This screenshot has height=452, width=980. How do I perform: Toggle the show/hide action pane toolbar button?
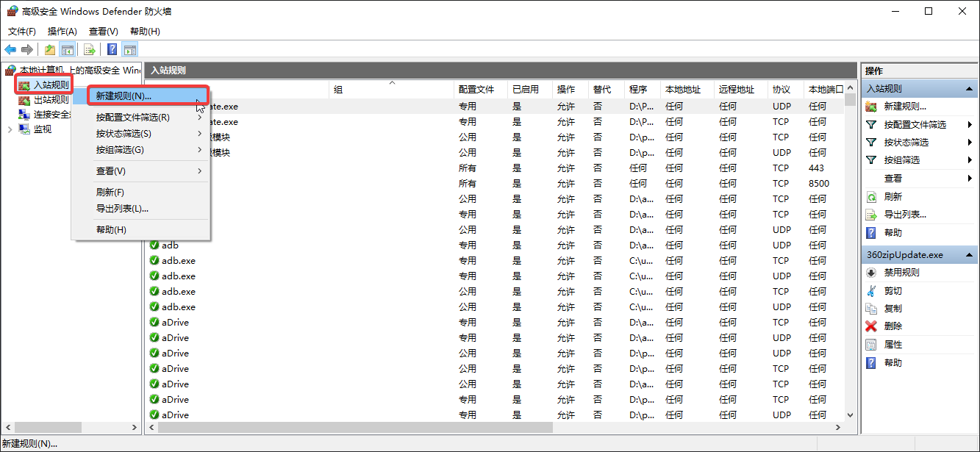pos(130,50)
